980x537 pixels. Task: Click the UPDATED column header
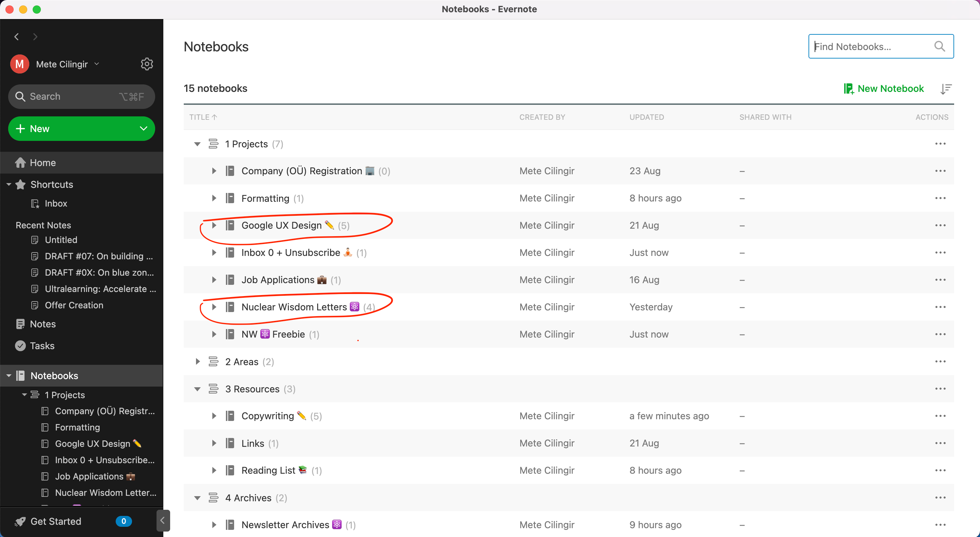tap(647, 117)
